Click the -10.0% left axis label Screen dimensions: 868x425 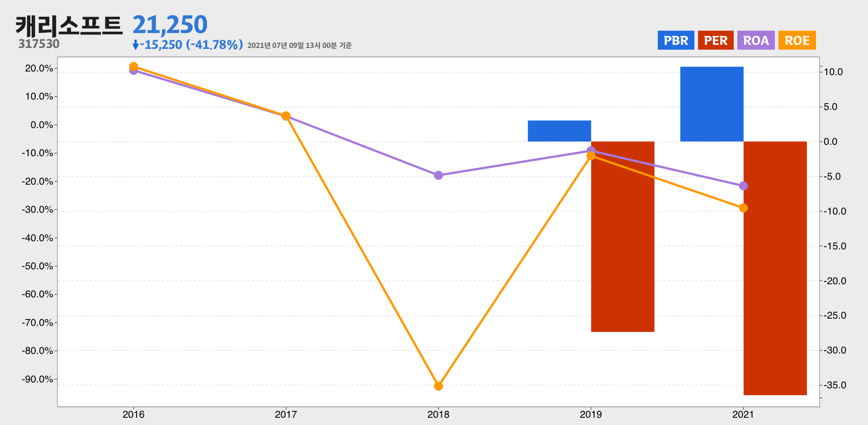[x=38, y=153]
